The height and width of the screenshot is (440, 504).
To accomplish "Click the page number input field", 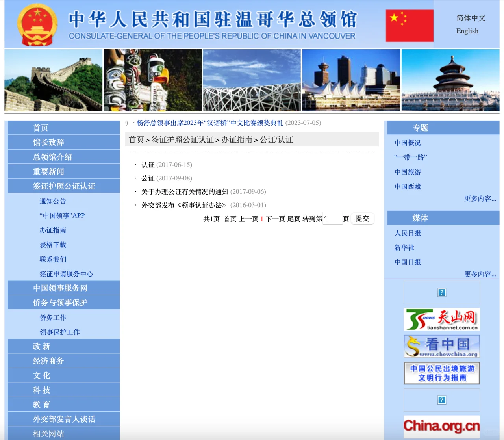I will (x=332, y=219).
